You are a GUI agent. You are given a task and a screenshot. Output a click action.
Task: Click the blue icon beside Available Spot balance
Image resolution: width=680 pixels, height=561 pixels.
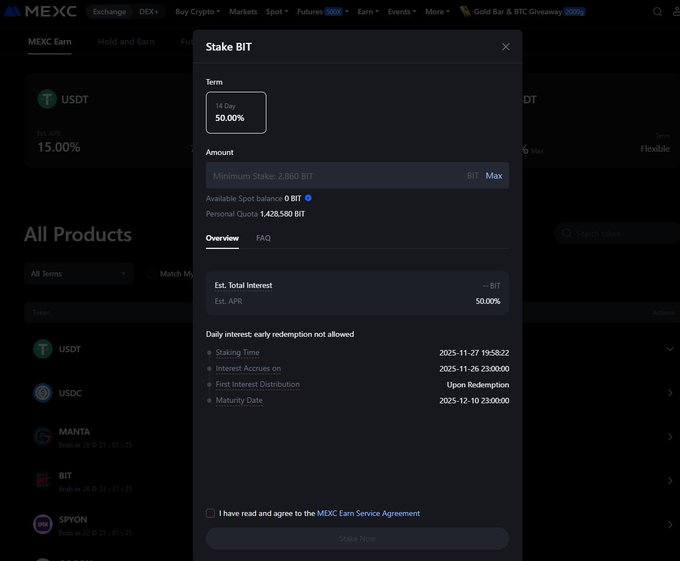tap(308, 198)
